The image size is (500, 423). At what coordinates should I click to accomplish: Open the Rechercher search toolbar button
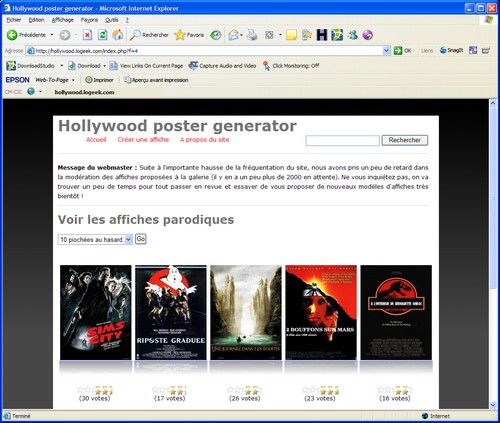point(149,35)
